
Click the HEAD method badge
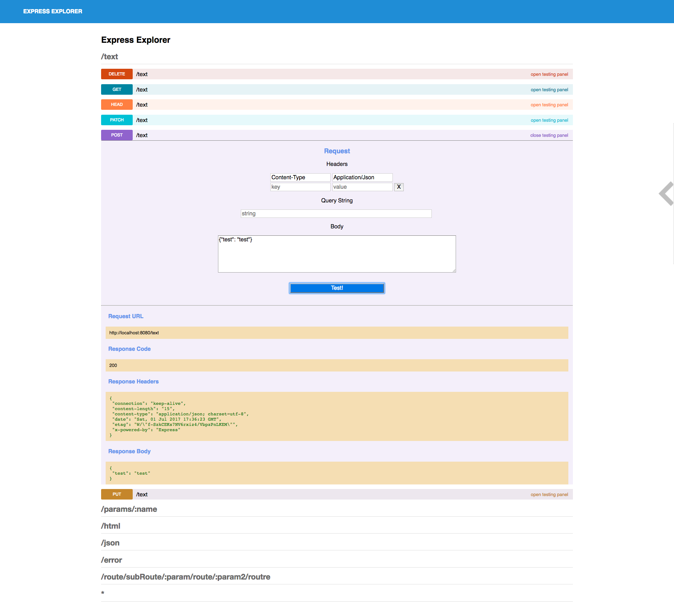[117, 105]
